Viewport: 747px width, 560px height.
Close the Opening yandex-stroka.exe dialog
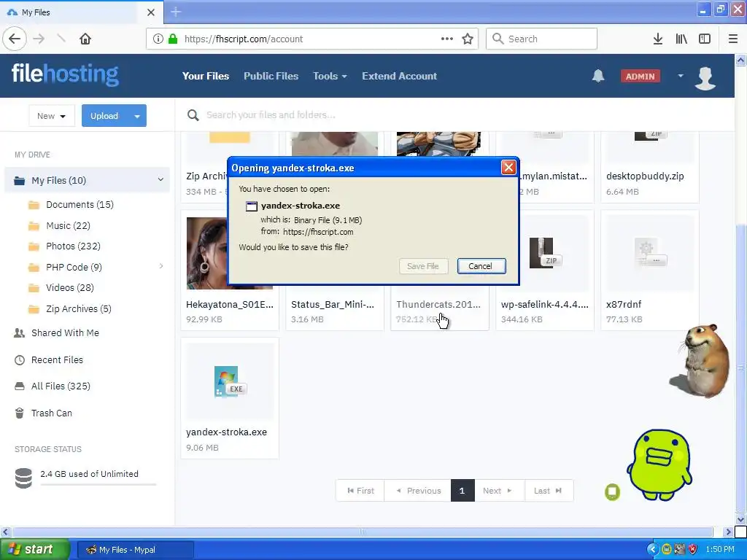point(508,167)
